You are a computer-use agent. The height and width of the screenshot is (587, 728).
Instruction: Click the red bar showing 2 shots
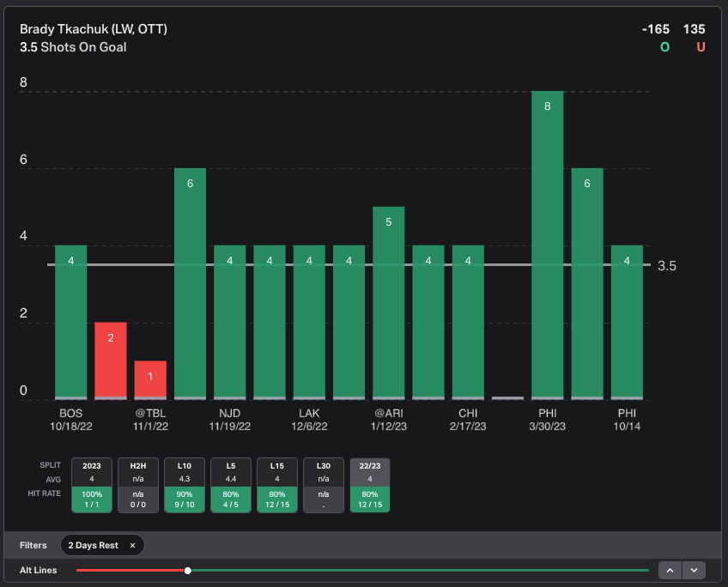coord(111,360)
